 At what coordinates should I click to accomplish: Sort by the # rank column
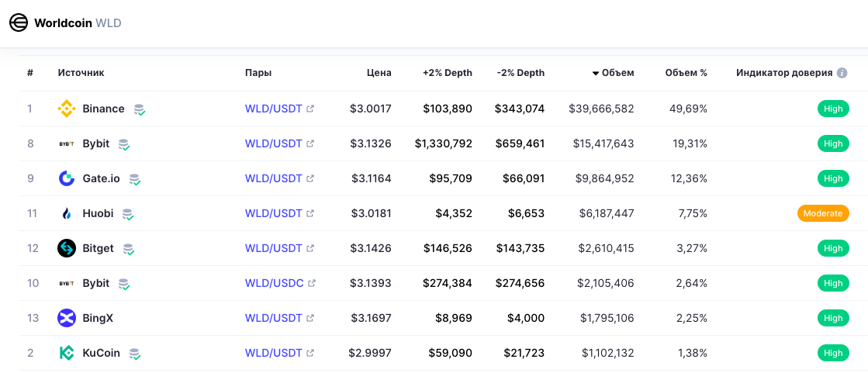click(x=30, y=73)
